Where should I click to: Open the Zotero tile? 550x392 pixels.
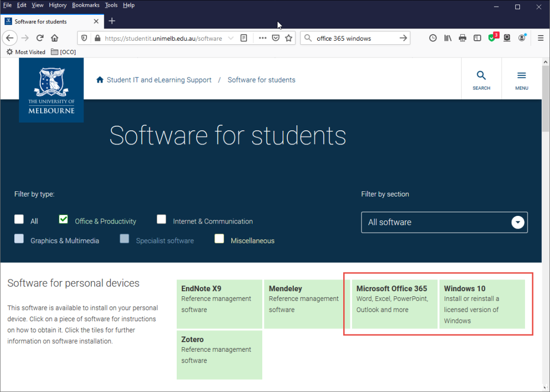point(219,355)
